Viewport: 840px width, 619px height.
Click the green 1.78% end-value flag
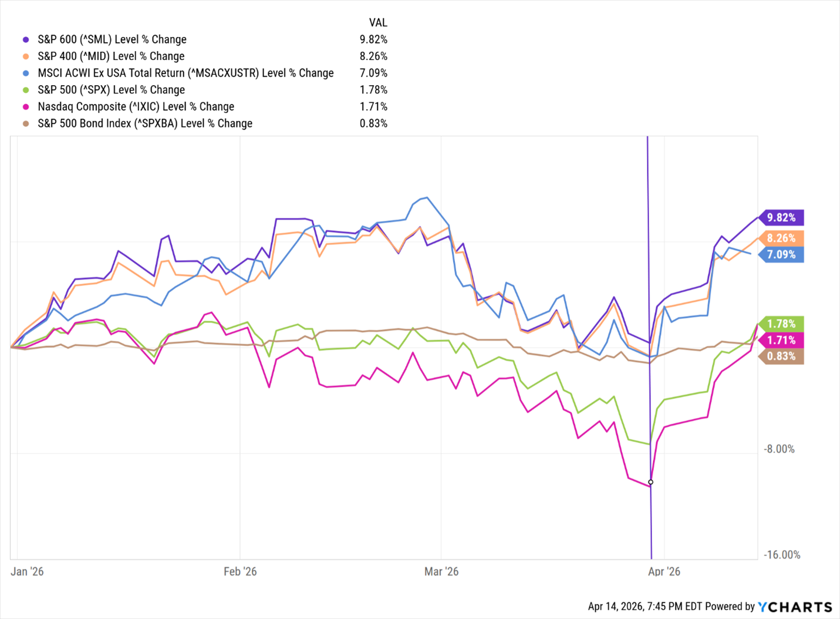click(x=781, y=324)
